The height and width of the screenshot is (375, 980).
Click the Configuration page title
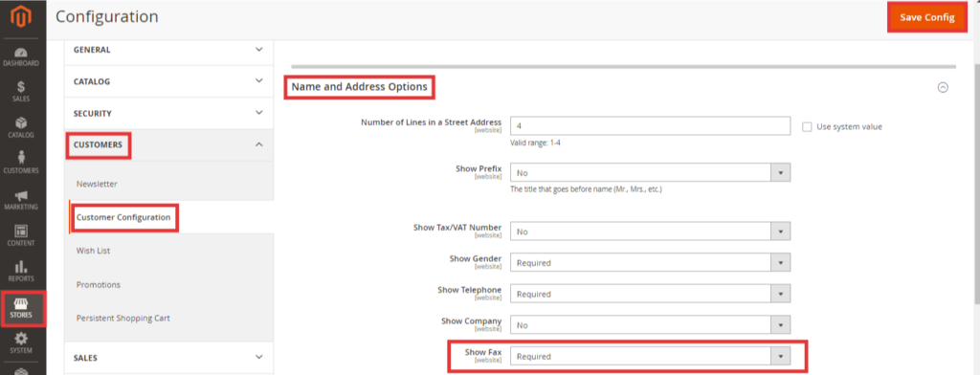(x=107, y=17)
